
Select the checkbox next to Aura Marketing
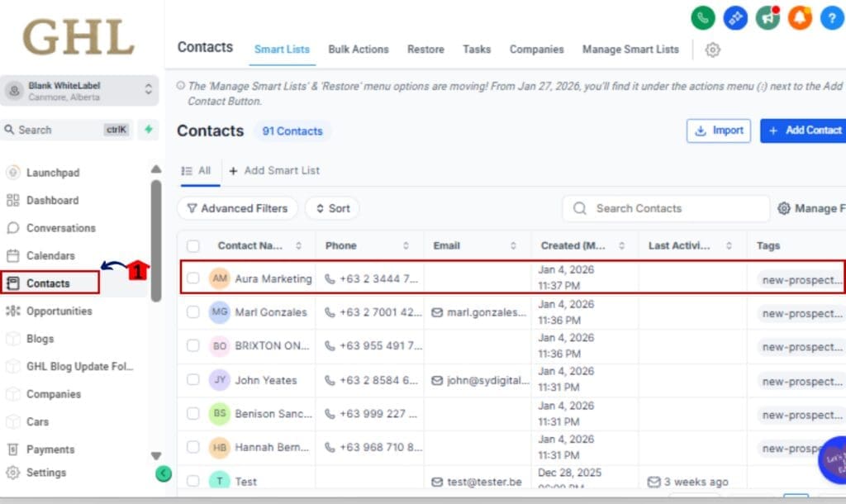(192, 278)
